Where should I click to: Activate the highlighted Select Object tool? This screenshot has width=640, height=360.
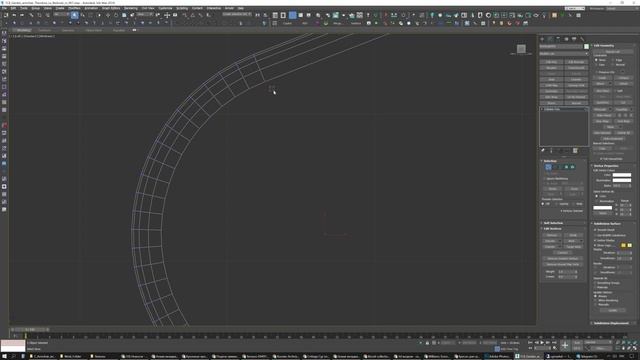pyautogui.click(x=74, y=15)
